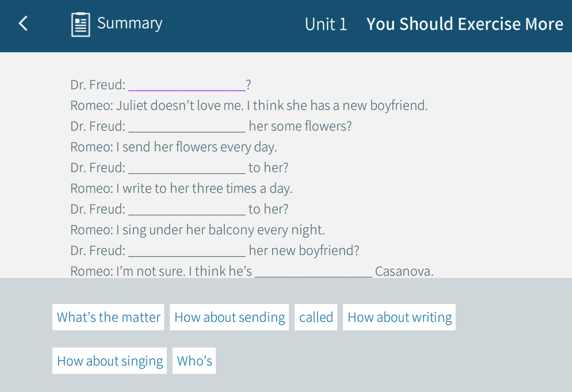Image resolution: width=572 pixels, height=392 pixels.
Task: Click blank above "I sing under her balcony"
Action: [187, 210]
